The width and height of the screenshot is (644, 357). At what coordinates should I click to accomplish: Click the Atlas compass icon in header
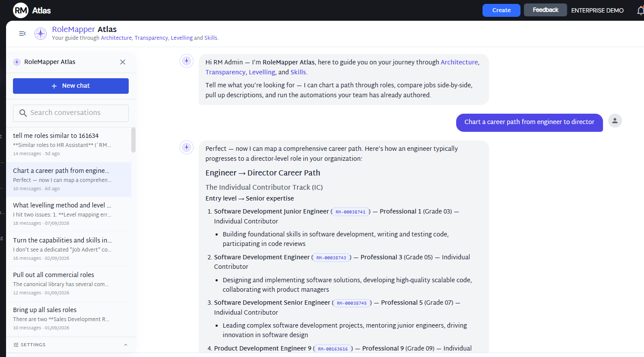[41, 33]
